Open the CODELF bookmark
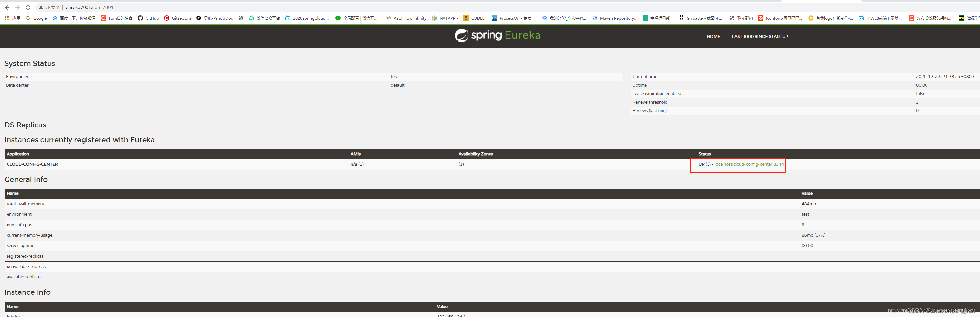 point(475,18)
